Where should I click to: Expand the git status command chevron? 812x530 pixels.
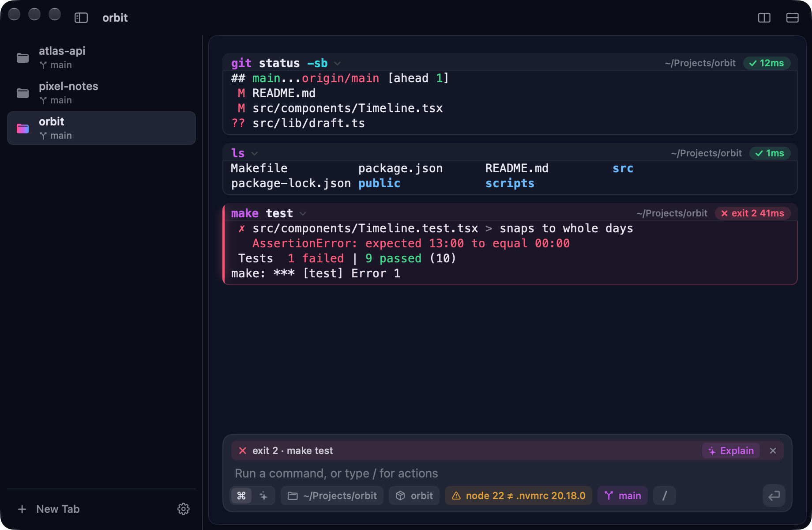click(338, 64)
